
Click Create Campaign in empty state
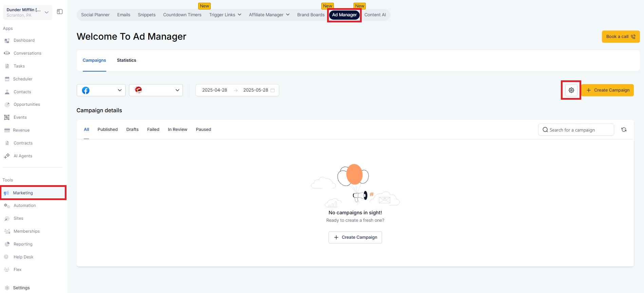point(355,237)
